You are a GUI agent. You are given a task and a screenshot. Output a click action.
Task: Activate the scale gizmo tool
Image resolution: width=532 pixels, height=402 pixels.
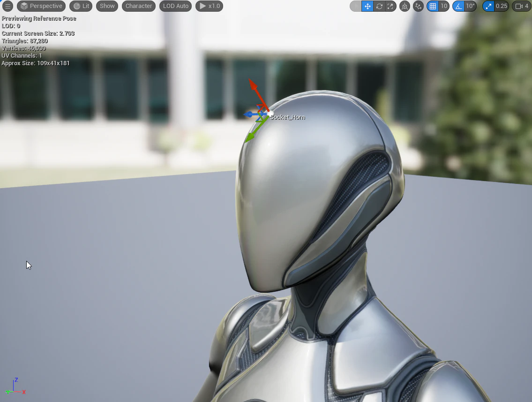[390, 6]
